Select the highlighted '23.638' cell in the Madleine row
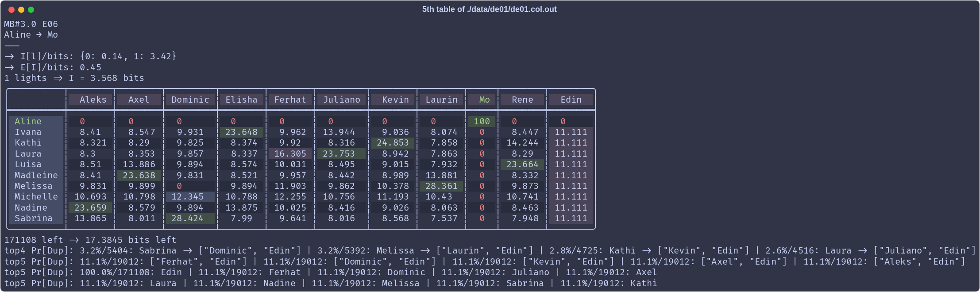Image resolution: width=980 pixels, height=292 pixels. pos(139,175)
